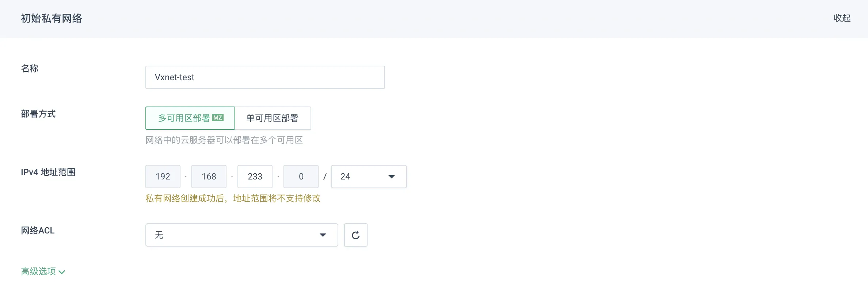Select 多可用区部署 deployment mode
Screen dimensions: 868x286
pos(190,118)
